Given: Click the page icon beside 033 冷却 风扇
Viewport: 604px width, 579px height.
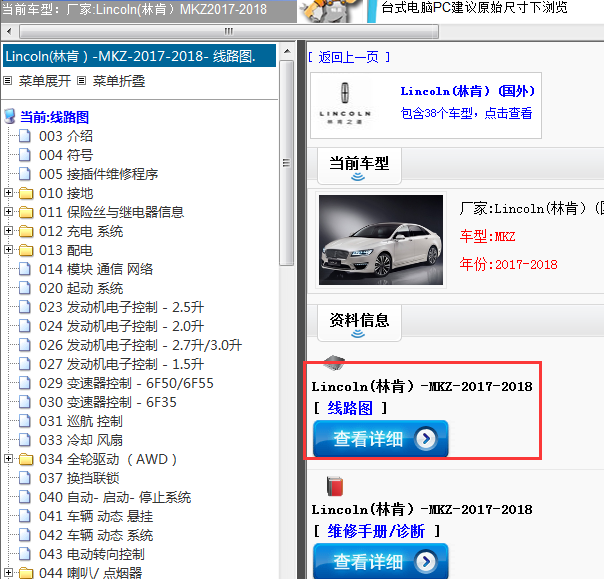Looking at the screenshot, I should point(25,440).
